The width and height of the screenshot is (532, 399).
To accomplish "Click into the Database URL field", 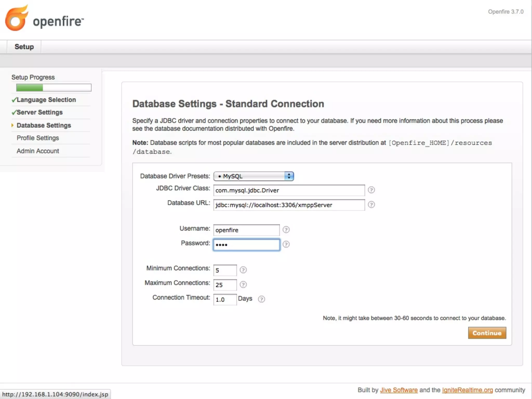I will coord(289,205).
